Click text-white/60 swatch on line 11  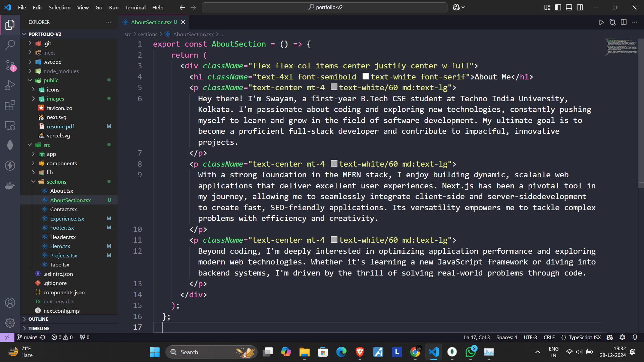334,240
